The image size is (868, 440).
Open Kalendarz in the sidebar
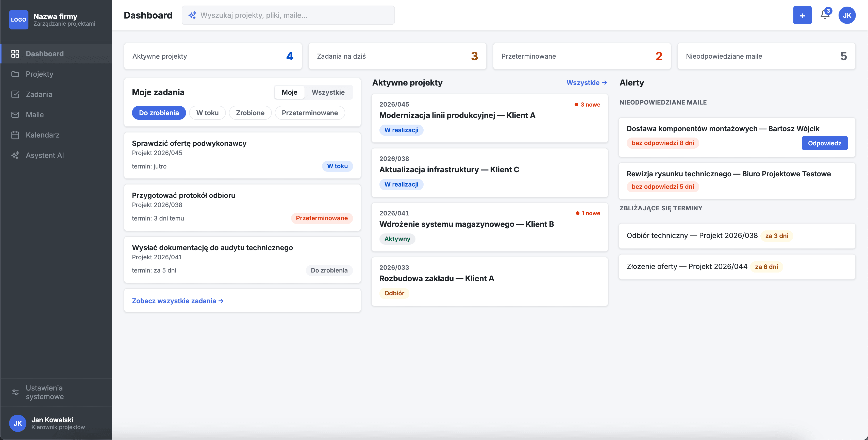click(56, 135)
